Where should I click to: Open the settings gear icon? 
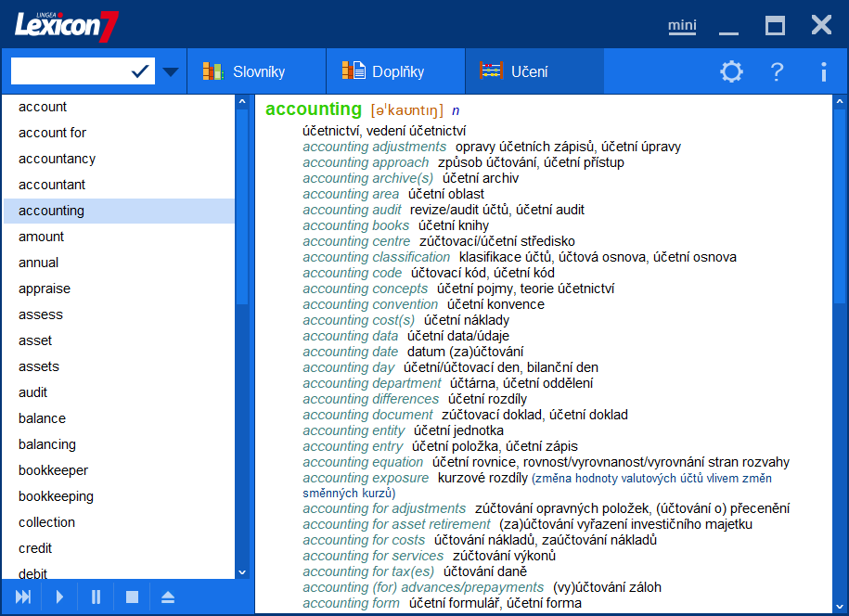[x=731, y=72]
